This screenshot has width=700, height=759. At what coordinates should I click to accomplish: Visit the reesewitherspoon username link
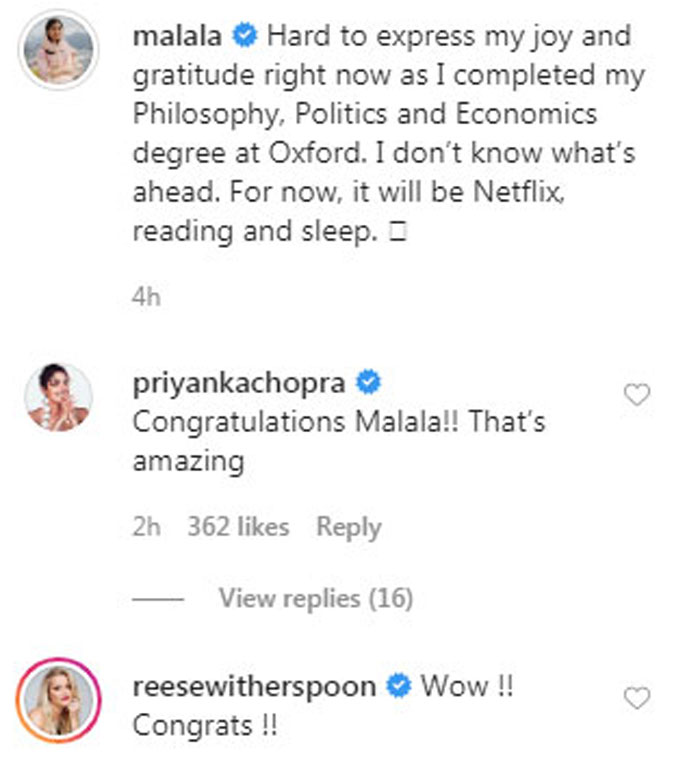point(254,687)
